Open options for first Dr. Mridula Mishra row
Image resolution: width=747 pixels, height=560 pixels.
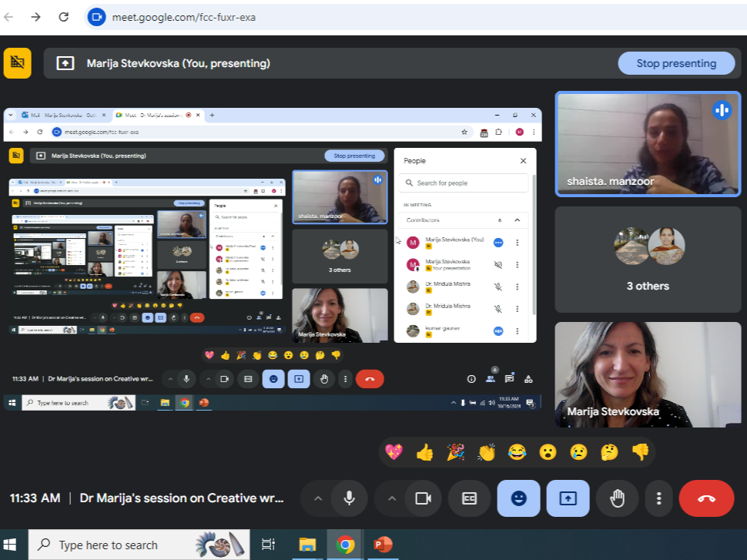518,287
